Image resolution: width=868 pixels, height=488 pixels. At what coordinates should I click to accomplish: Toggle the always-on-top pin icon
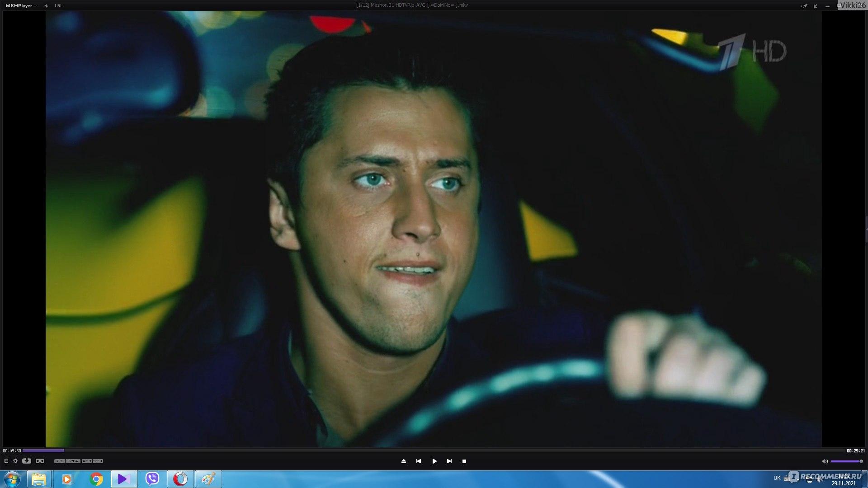[804, 6]
